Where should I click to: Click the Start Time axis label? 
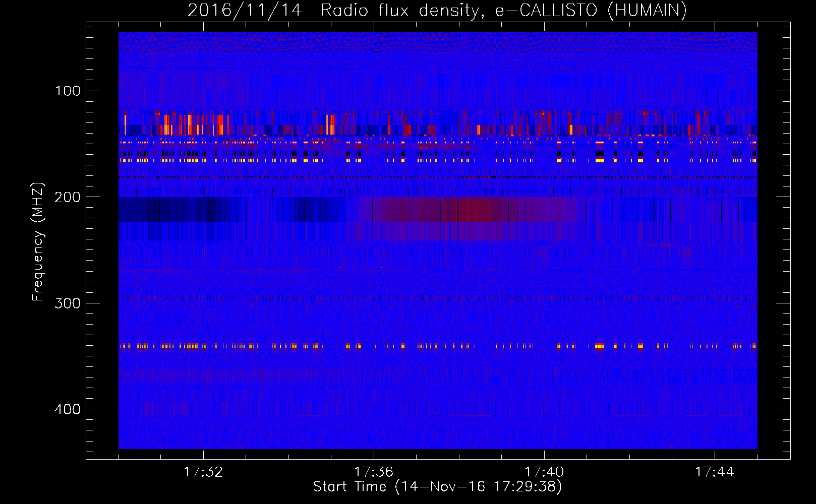coord(437,487)
